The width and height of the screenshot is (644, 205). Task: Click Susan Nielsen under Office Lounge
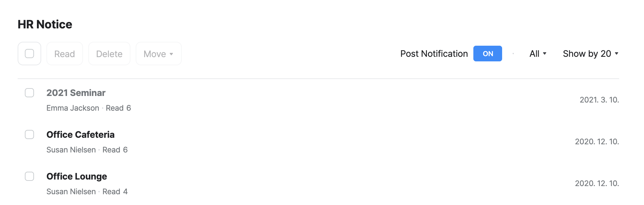(71, 192)
